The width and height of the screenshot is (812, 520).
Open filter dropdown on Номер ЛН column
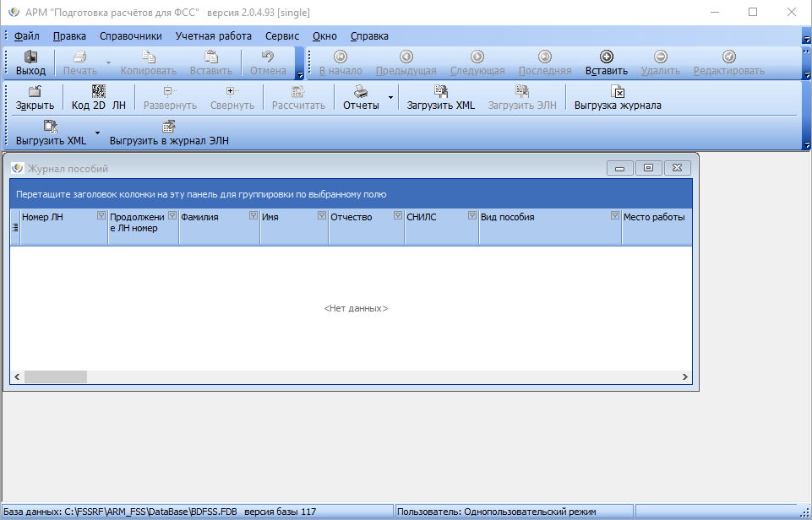(101, 216)
